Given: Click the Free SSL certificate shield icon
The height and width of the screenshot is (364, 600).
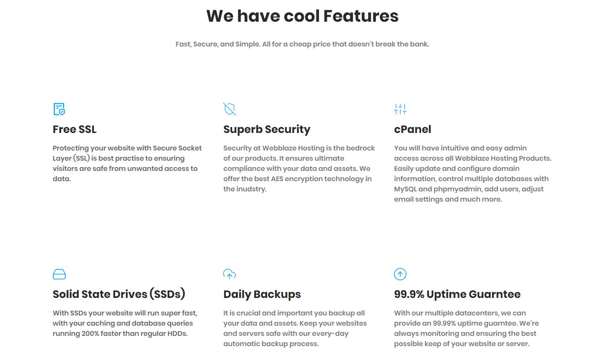Looking at the screenshot, I should click(x=59, y=109).
